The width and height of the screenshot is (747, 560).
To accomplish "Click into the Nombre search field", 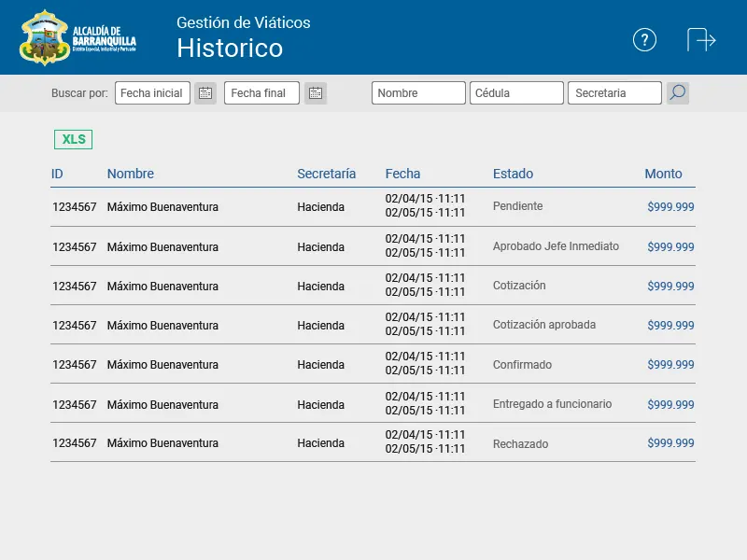I will pyautogui.click(x=418, y=92).
